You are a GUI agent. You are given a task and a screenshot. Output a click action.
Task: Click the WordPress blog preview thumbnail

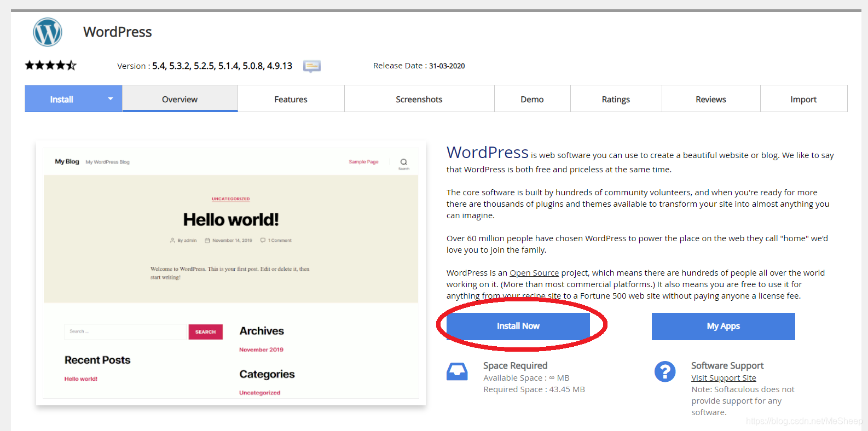(x=231, y=273)
